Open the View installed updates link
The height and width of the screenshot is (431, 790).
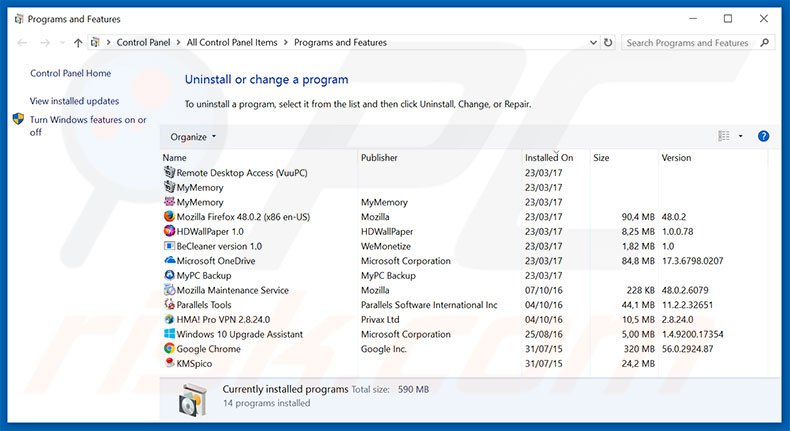74,101
